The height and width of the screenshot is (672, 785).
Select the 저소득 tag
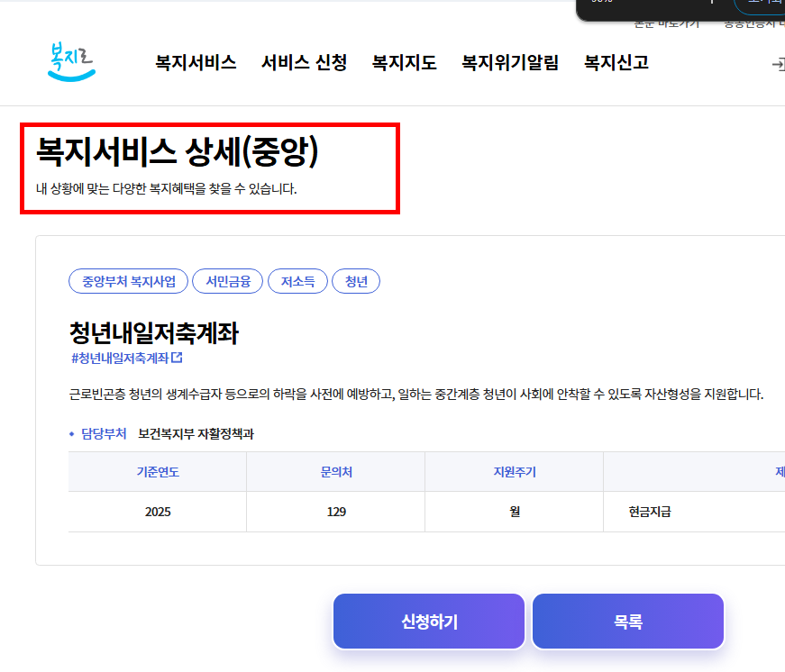point(297,281)
